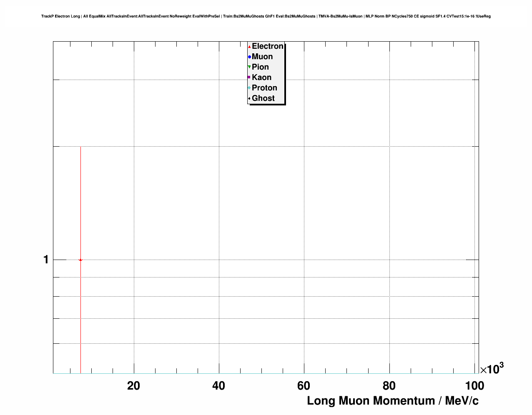The image size is (532, 415).
Task: Select the Proton legend label
Action: pyautogui.click(x=264, y=88)
